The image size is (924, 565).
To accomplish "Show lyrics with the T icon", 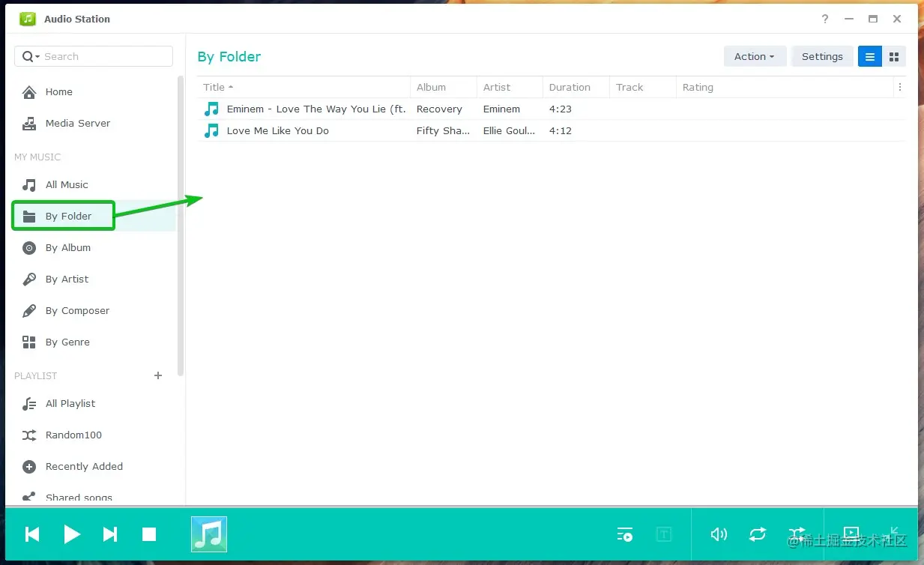I will [664, 534].
